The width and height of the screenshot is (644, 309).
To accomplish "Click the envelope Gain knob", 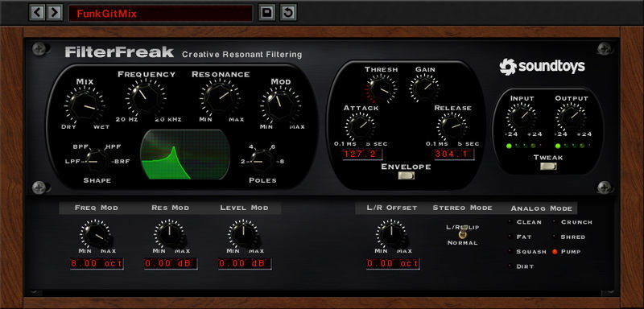I will (424, 89).
